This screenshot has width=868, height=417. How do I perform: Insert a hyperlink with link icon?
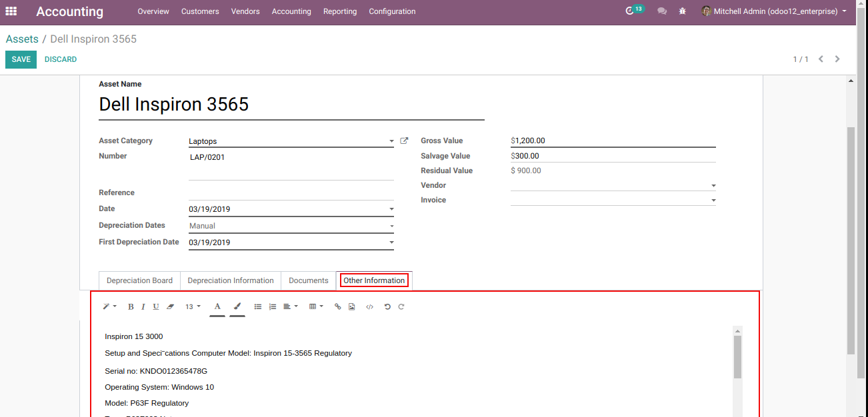(x=337, y=306)
